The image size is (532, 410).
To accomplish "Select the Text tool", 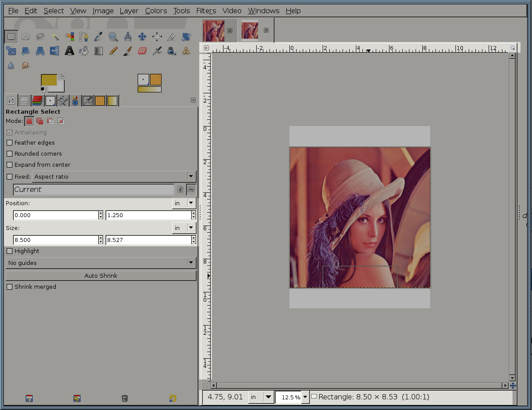I will click(x=69, y=51).
